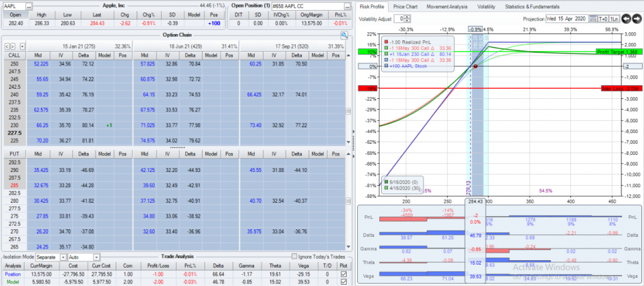Click the 15 Jan 21 (275) expiration header

click(79, 47)
